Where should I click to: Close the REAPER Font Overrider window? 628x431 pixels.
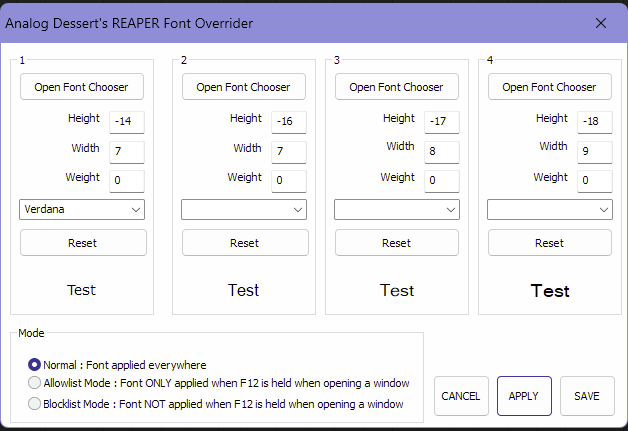point(601,23)
